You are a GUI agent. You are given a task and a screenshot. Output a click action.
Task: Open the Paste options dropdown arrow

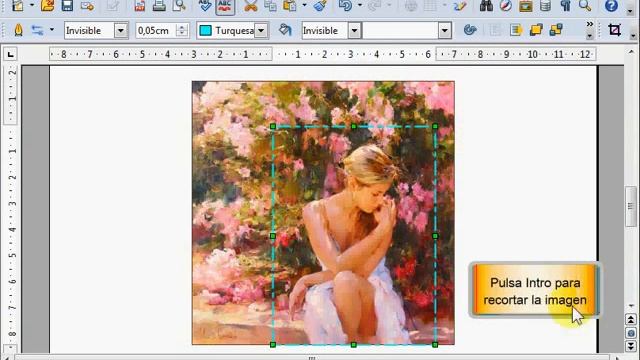(x=304, y=5)
